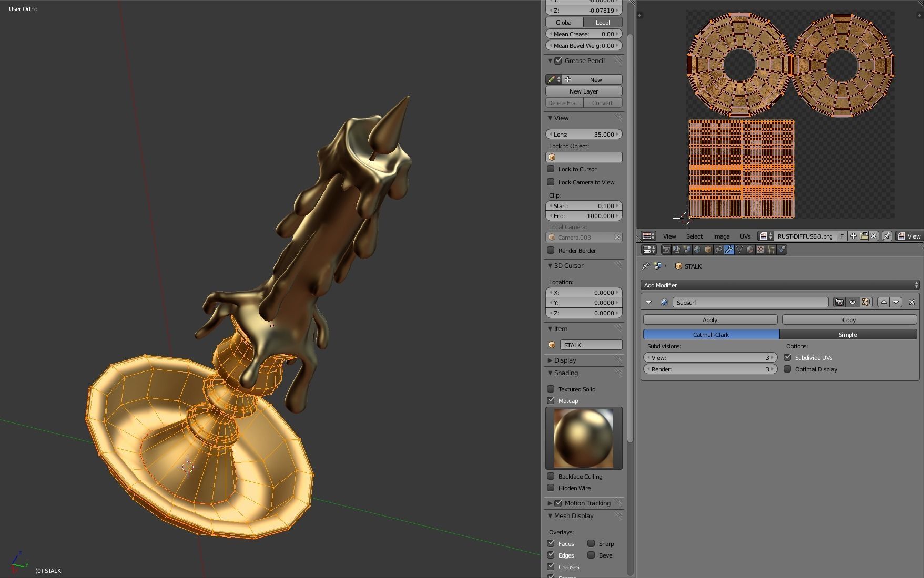Enable Render Border checkbox

pyautogui.click(x=551, y=250)
